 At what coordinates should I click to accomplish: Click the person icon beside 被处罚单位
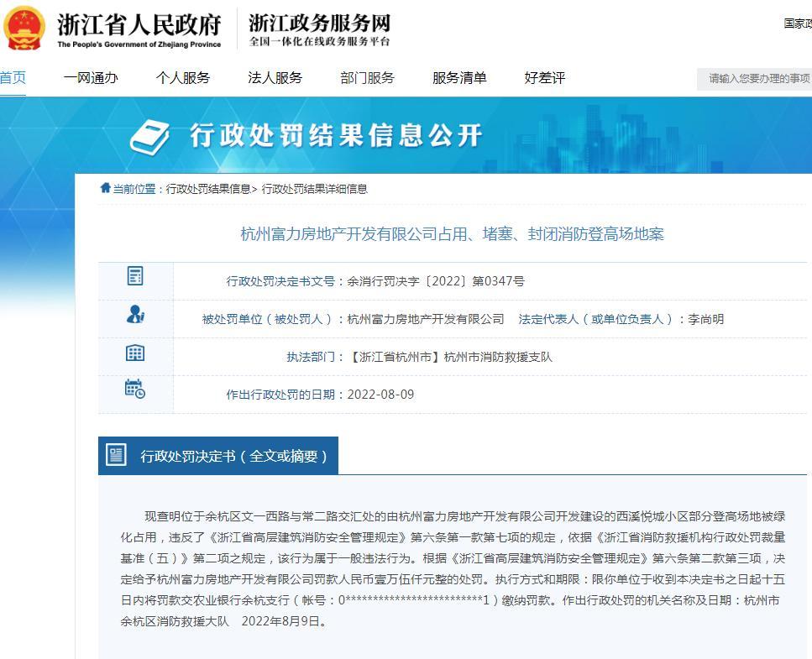pyautogui.click(x=135, y=314)
